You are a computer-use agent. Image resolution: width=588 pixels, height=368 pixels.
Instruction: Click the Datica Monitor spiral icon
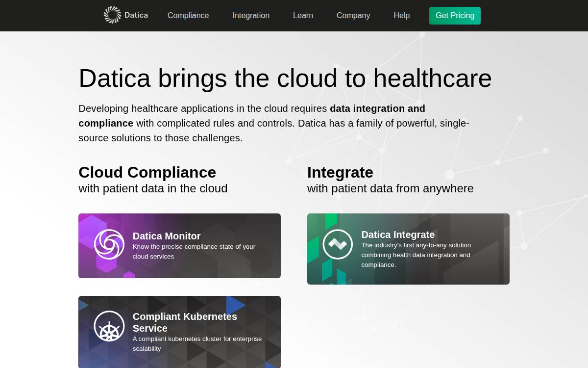pyautogui.click(x=109, y=244)
